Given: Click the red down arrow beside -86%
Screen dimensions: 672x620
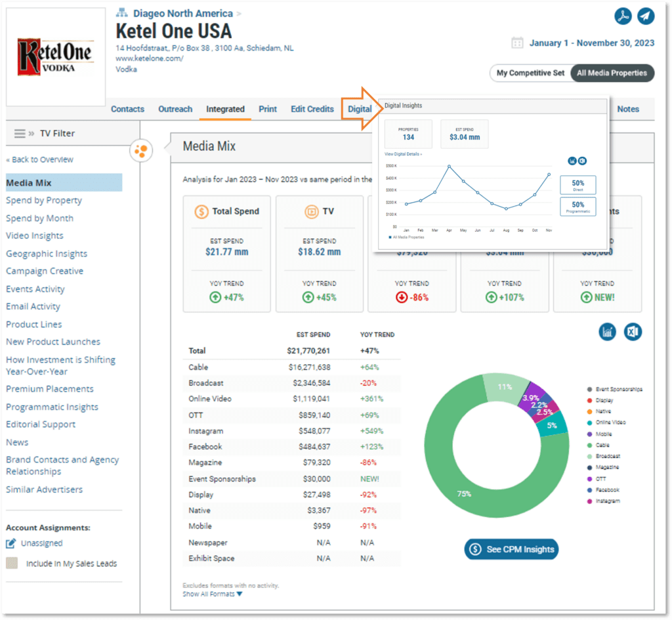Looking at the screenshot, I should (x=402, y=297).
